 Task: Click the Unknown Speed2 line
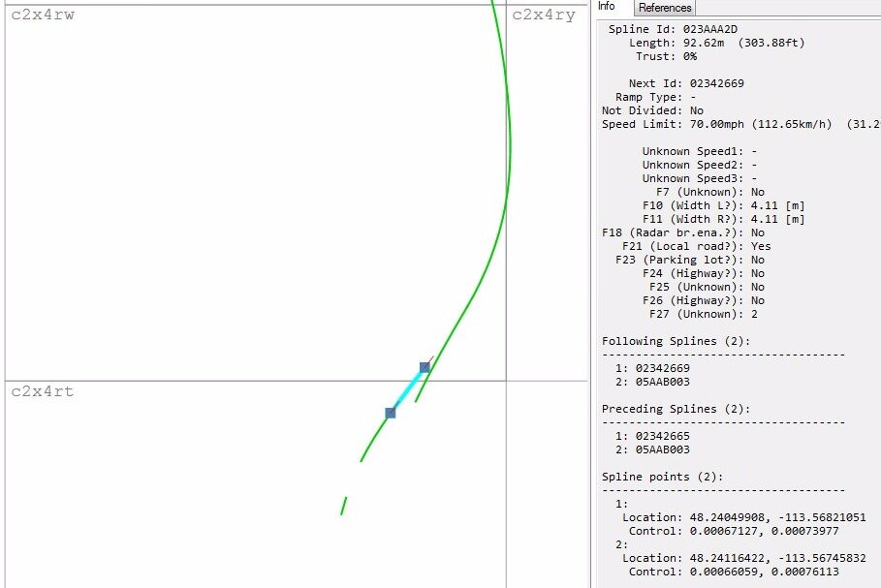pyautogui.click(x=700, y=165)
